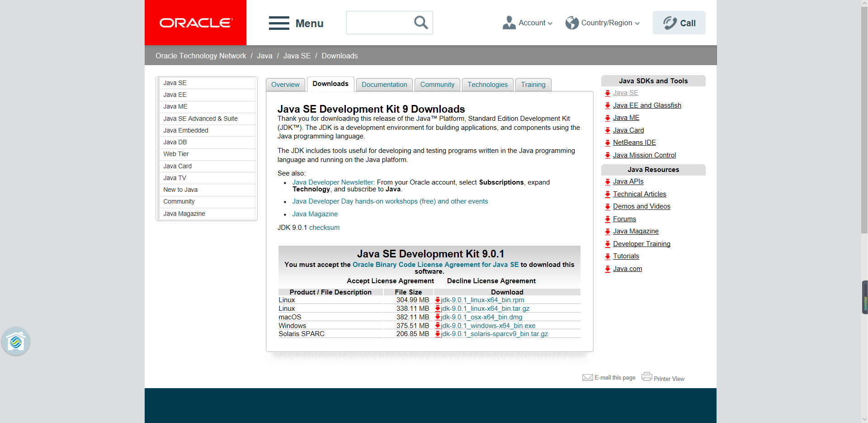
Task: Click download arrow icon beside Tutorials
Action: [608, 257]
